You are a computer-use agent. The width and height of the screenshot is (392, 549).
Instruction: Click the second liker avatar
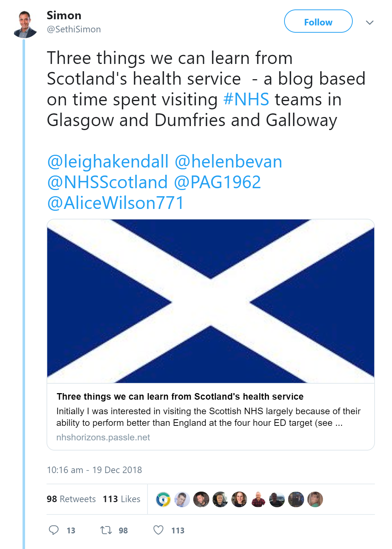[182, 499]
